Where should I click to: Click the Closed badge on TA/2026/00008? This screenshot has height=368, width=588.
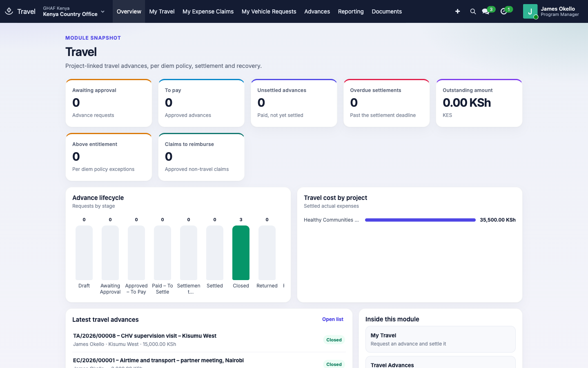pyautogui.click(x=334, y=340)
